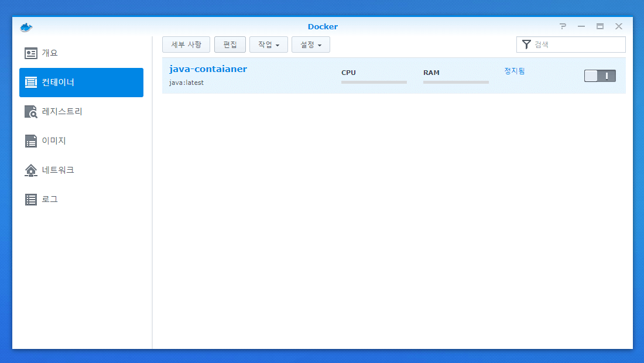Select the 컨테이너 container icon

pos(31,83)
